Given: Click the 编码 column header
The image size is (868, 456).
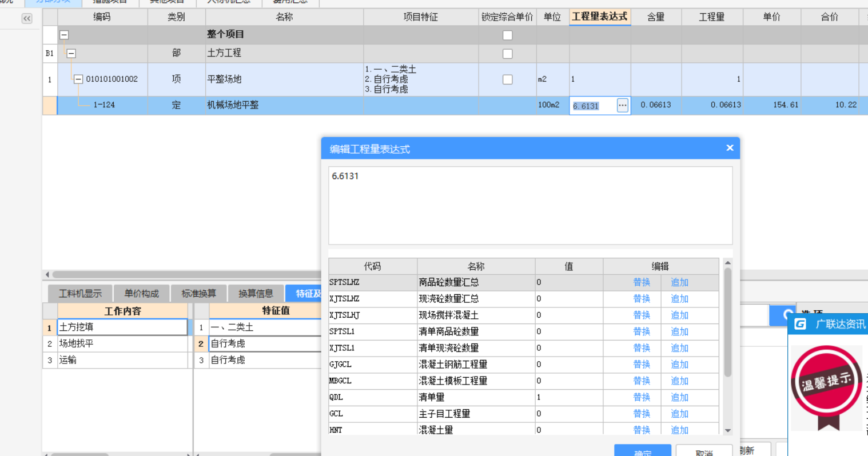Looking at the screenshot, I should coord(102,17).
